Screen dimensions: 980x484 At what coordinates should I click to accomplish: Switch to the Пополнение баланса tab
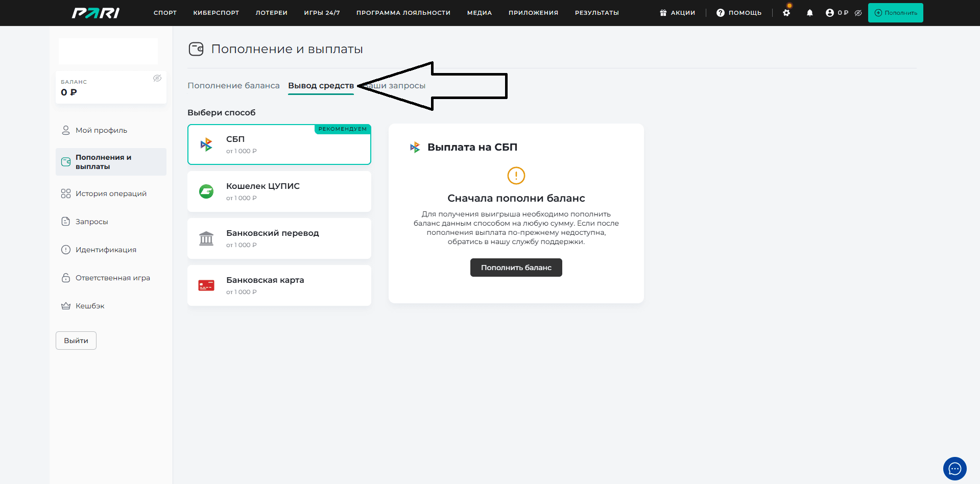[x=233, y=86]
